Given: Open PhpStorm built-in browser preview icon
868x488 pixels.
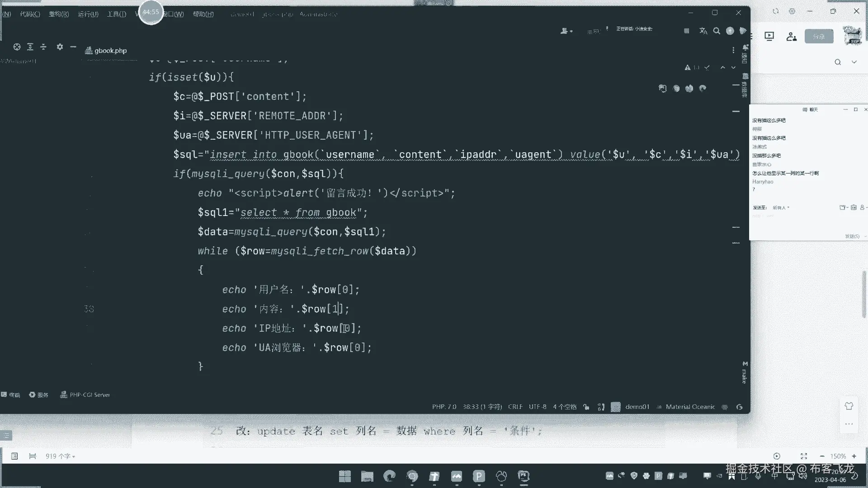Looking at the screenshot, I should pyautogui.click(x=663, y=89).
